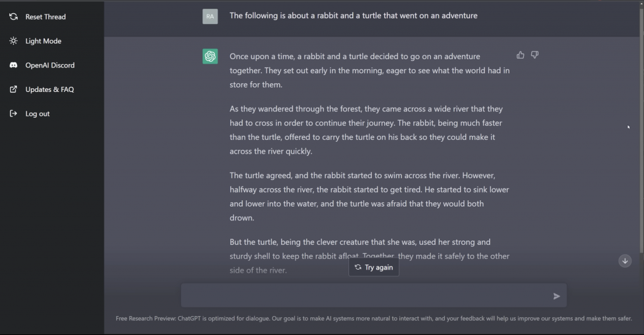This screenshot has height=335, width=644.
Task: Click the circular arrows icon in Try again
Action: point(358,268)
